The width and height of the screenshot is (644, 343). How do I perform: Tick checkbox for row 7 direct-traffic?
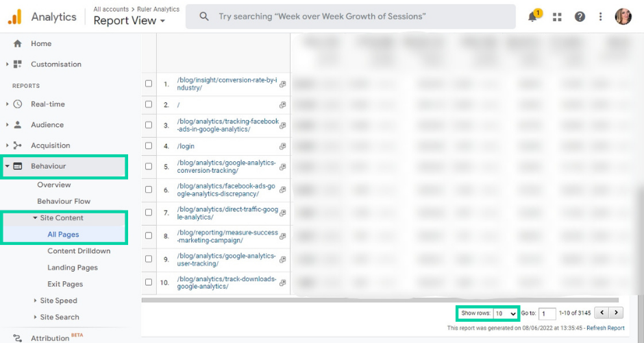[149, 213]
